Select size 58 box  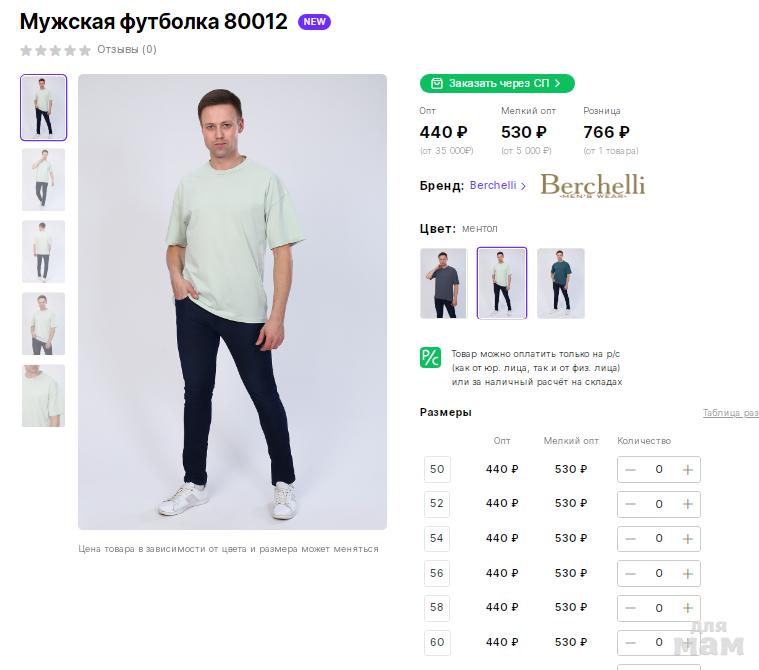[437, 607]
